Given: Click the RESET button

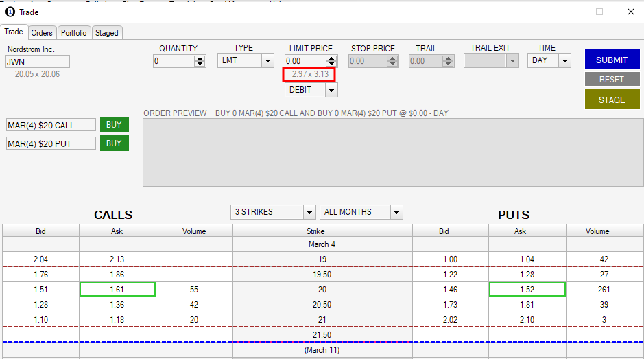Looking at the screenshot, I should (612, 80).
